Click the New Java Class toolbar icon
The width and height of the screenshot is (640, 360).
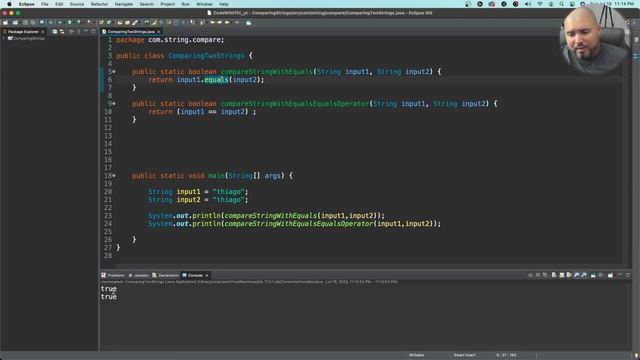coord(109,22)
